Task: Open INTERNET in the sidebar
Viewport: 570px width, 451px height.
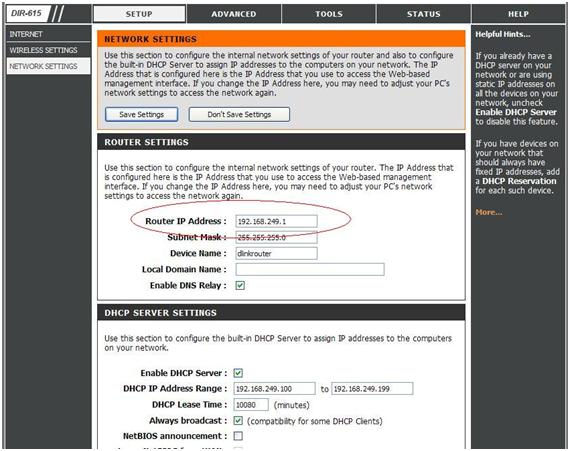Action: click(48, 34)
